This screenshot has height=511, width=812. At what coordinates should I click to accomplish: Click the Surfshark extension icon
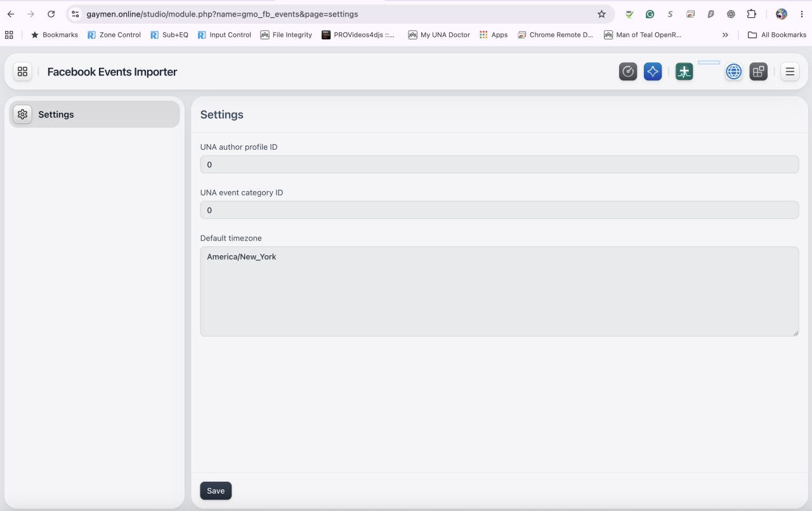click(x=710, y=14)
